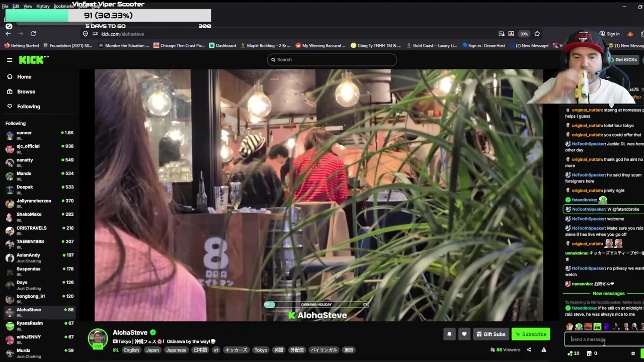Open Jollyrancherzoo channel in Following list

point(39,203)
